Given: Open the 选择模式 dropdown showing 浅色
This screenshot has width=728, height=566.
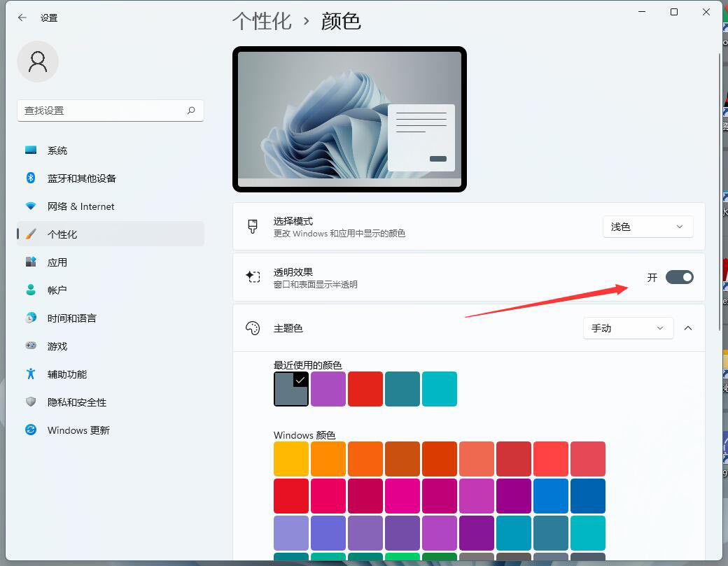Looking at the screenshot, I should [x=647, y=226].
